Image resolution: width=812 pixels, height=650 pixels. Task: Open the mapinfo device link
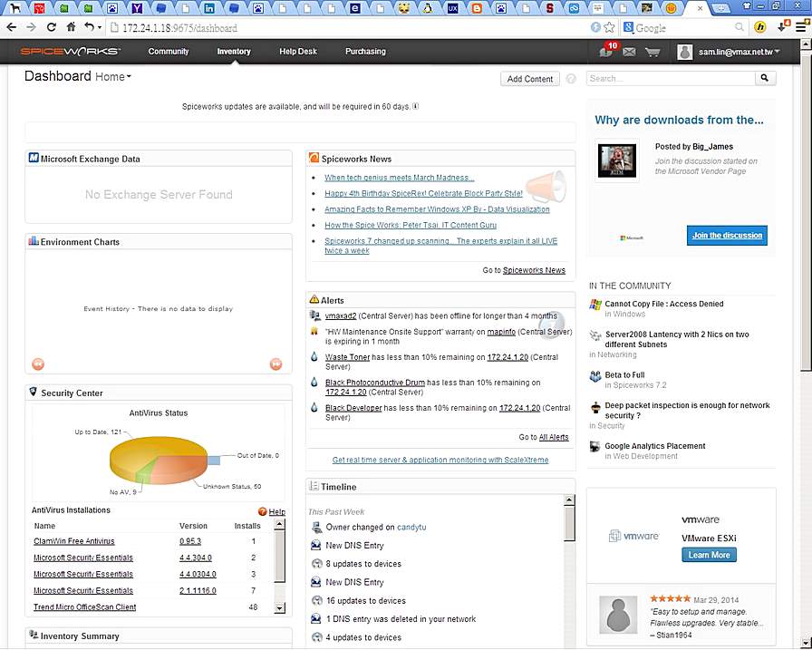(501, 332)
